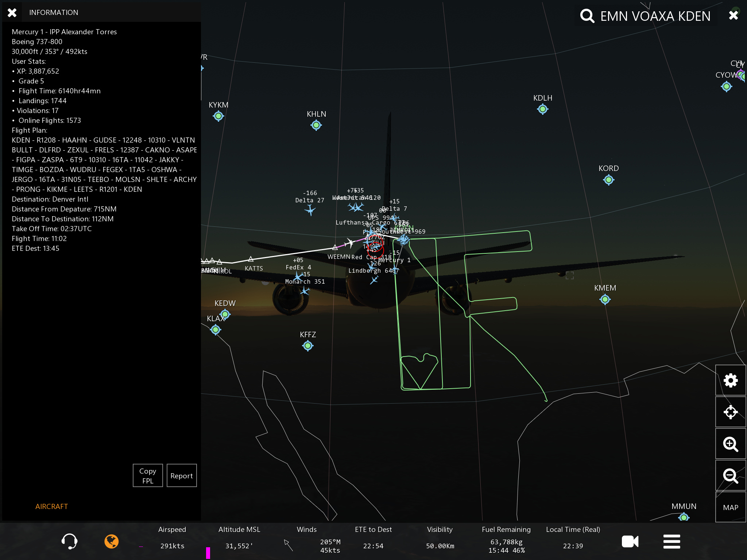The height and width of the screenshot is (560, 747).
Task: Zoom out of the map
Action: click(730, 475)
